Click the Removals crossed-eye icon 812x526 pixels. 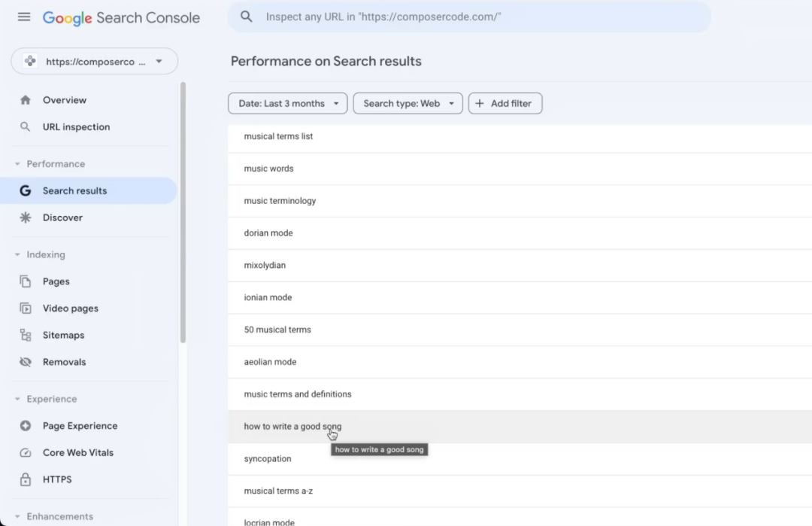pos(26,362)
